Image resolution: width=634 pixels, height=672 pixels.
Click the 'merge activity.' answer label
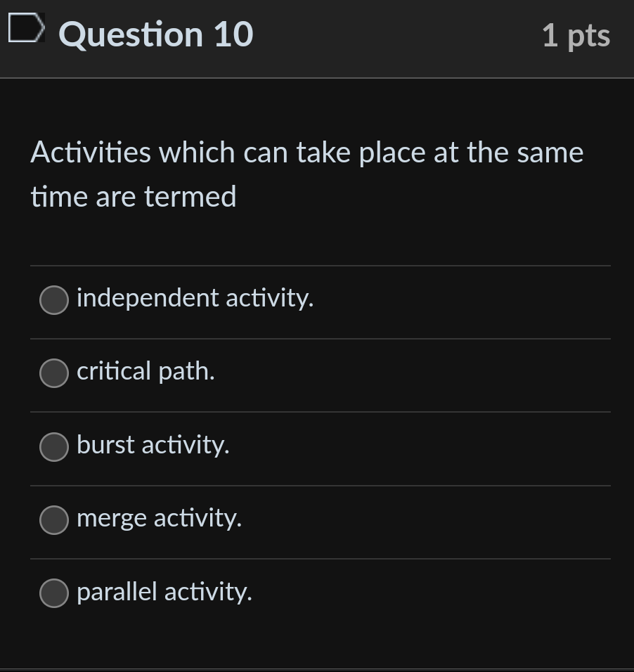(159, 519)
